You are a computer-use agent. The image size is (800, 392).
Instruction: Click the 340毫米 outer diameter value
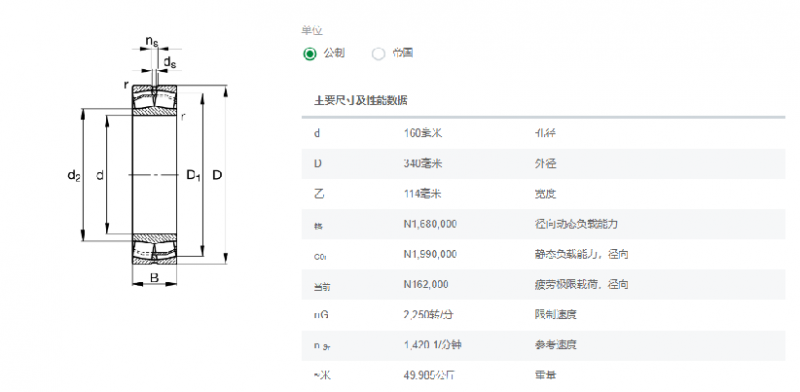(423, 164)
